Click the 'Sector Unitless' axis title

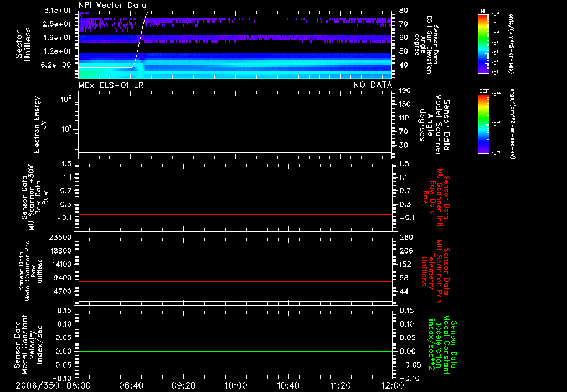23,44
